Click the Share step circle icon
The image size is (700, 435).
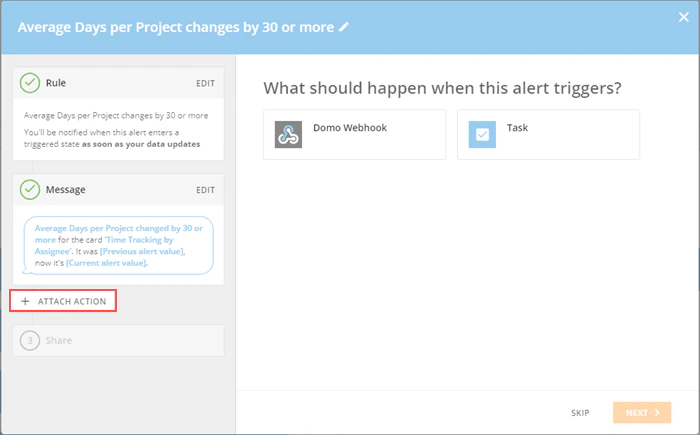(x=30, y=340)
